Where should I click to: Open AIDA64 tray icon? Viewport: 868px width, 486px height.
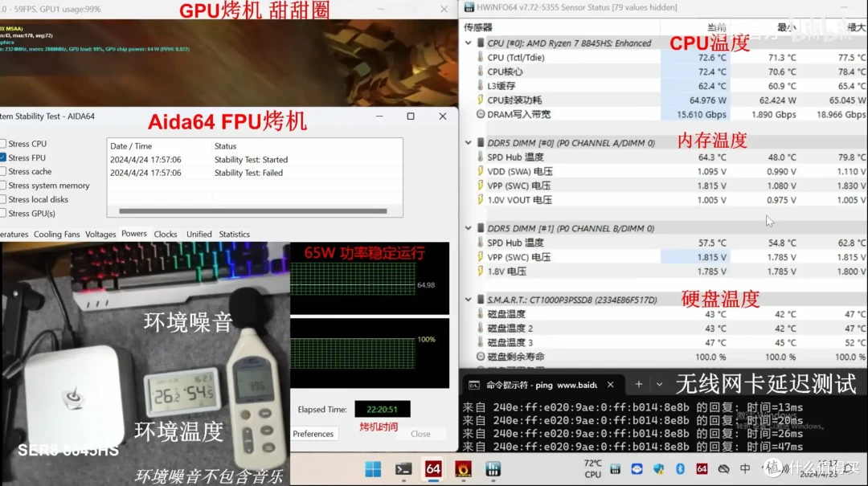click(x=702, y=469)
